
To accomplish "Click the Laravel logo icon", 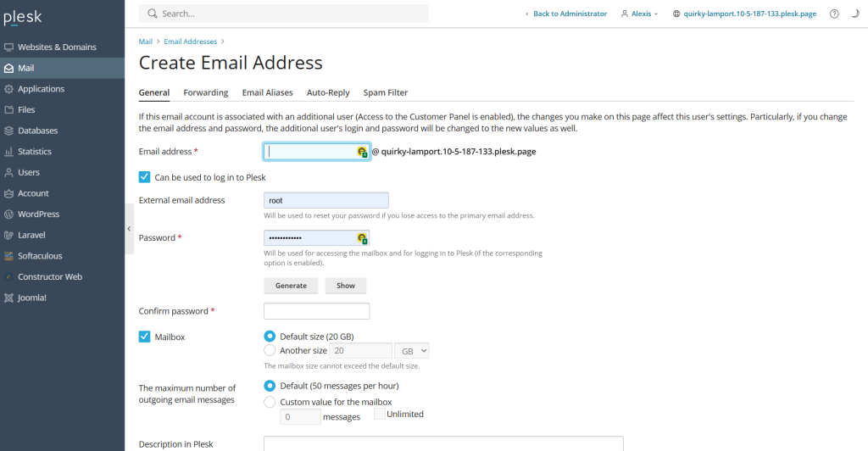I will (8, 235).
